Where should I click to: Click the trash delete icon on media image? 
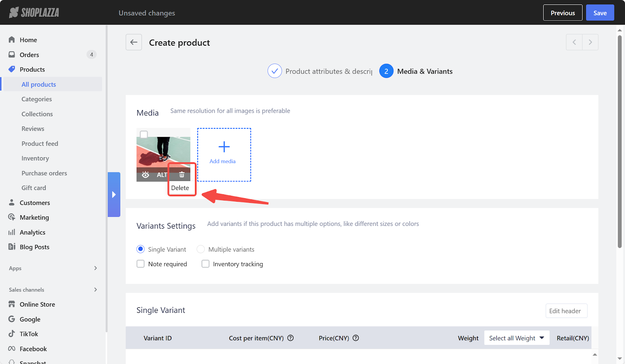point(182,175)
